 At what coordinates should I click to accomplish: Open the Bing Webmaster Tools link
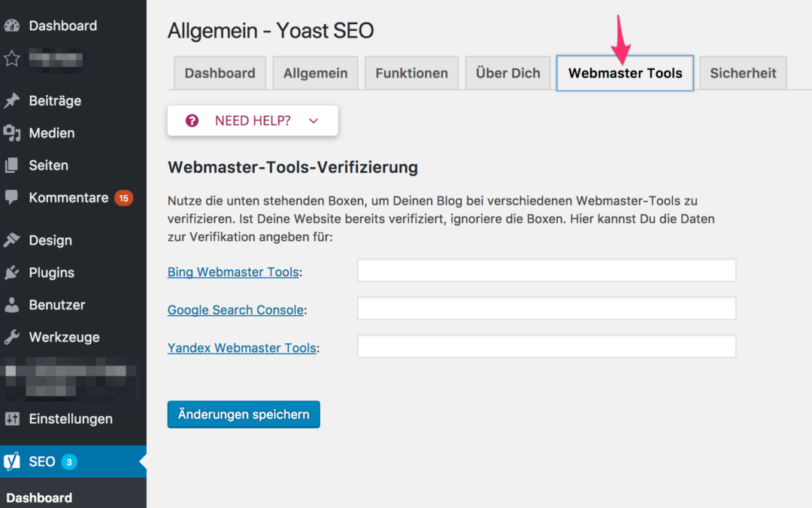(x=233, y=272)
